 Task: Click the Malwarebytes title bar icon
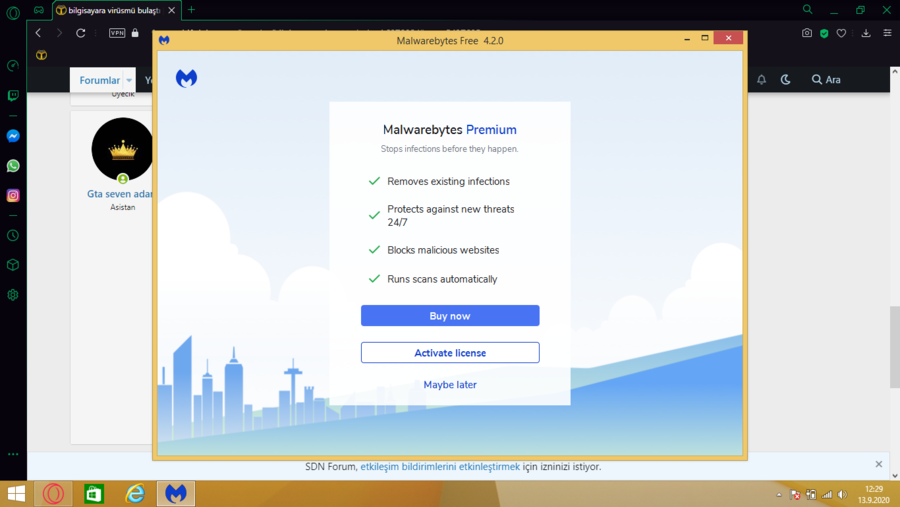[164, 40]
